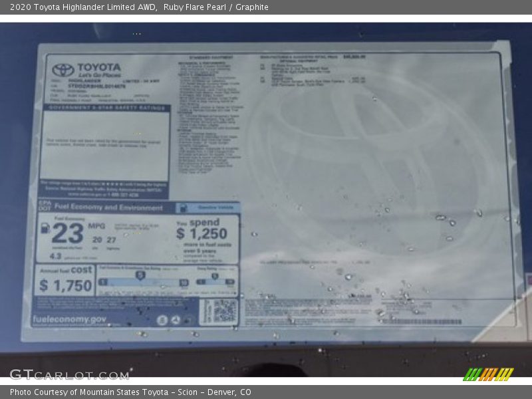Click the '$ 1,250' fuel spend value
The width and height of the screenshot is (532, 399).
pyautogui.click(x=201, y=233)
